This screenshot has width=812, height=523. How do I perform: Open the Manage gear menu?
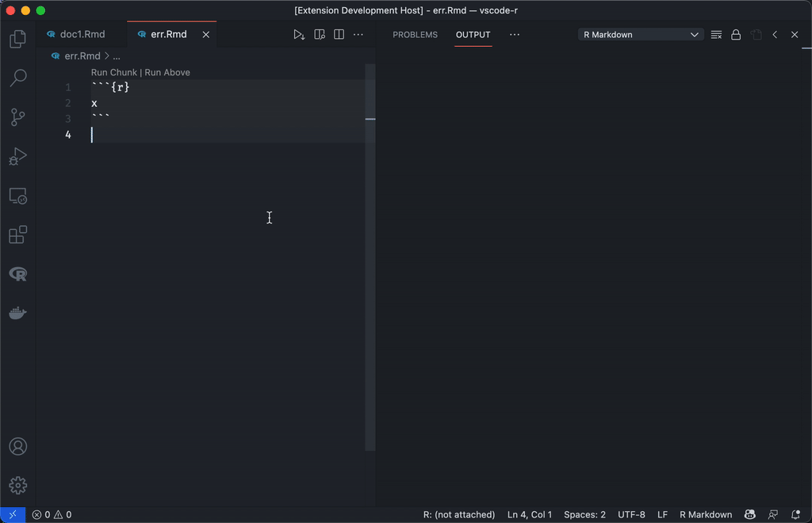[x=17, y=485]
